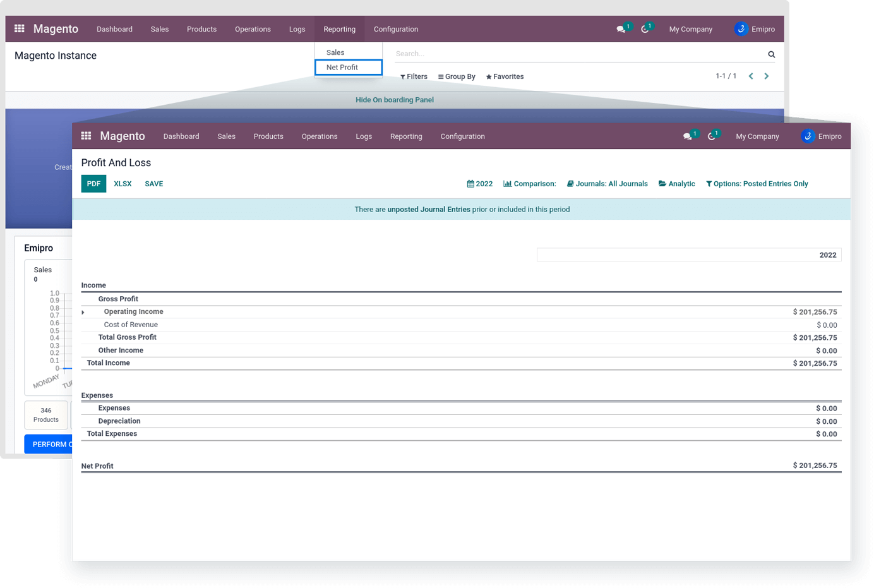This screenshot has height=588, width=874.
Task: Click the search magnifier icon
Action: (771, 54)
